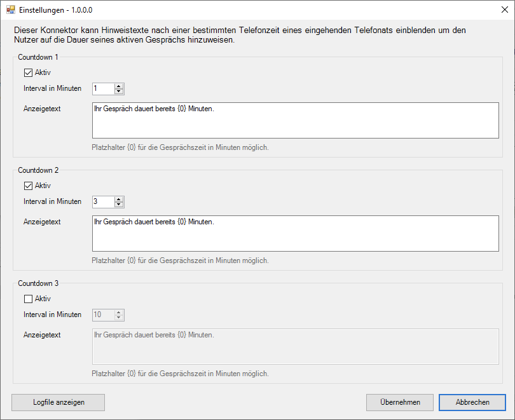Focus the Countdown 1 interval number field
The height and width of the screenshot is (420, 515).
coord(104,88)
